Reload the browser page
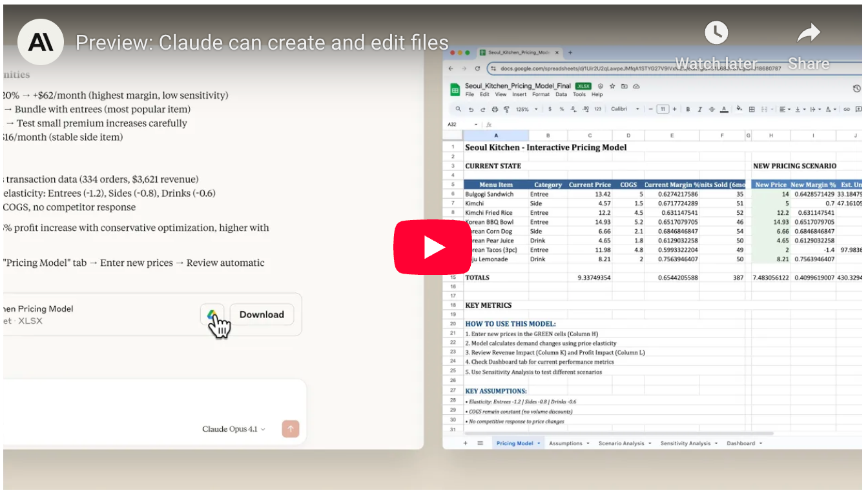 coord(477,68)
